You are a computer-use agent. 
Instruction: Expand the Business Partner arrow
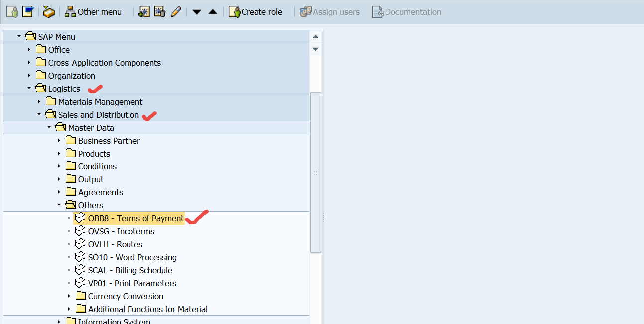(59, 140)
